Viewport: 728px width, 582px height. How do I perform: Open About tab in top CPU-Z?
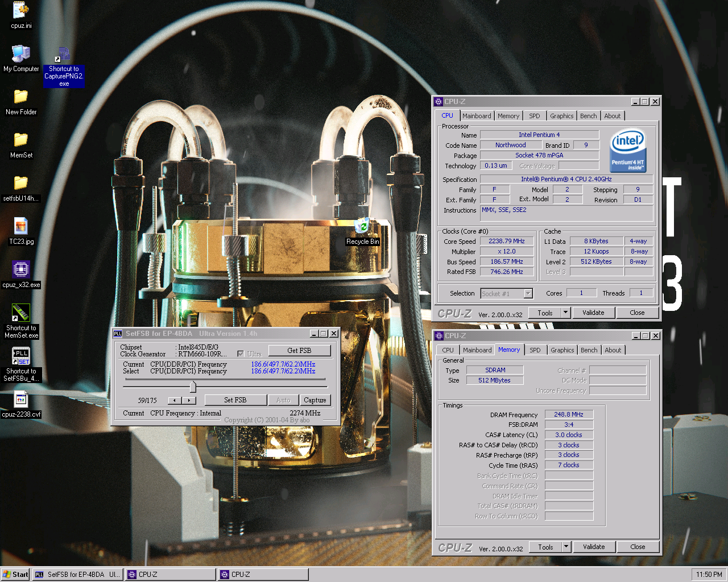click(x=613, y=116)
